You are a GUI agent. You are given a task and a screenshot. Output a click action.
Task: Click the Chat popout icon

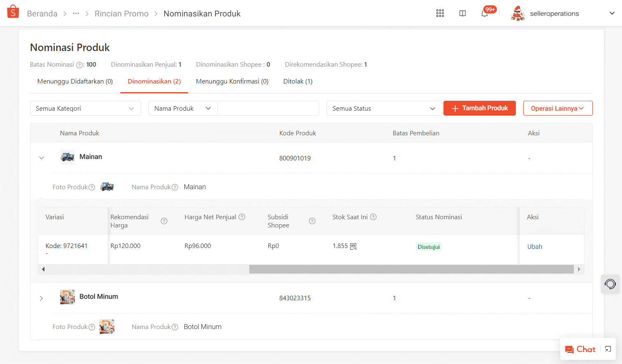608,349
